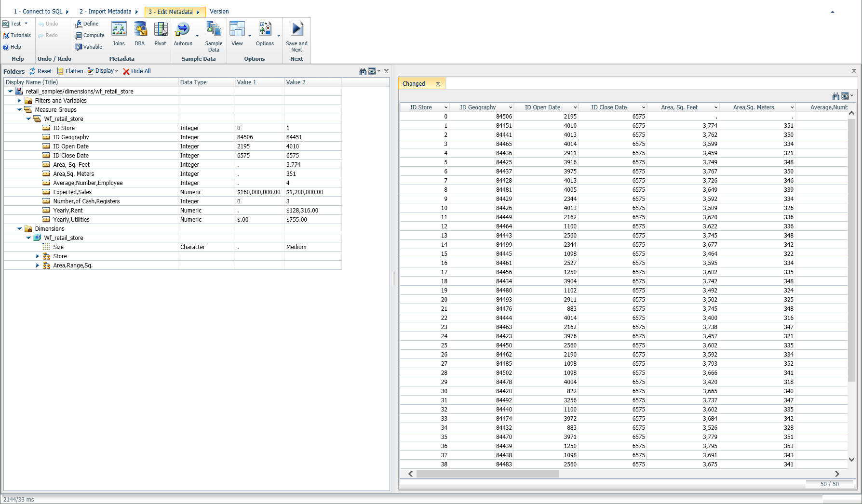Open Tutorials

pyautogui.click(x=17, y=35)
